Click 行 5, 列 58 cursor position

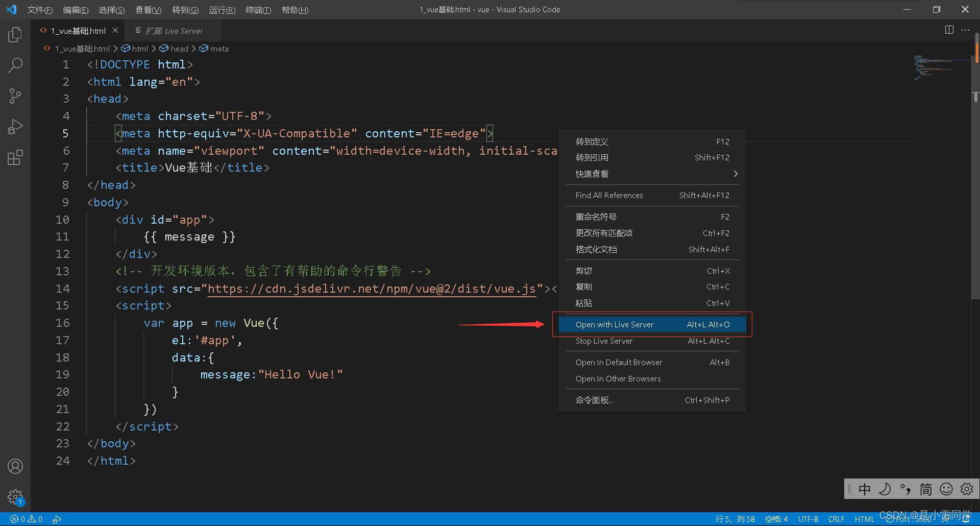pos(735,519)
